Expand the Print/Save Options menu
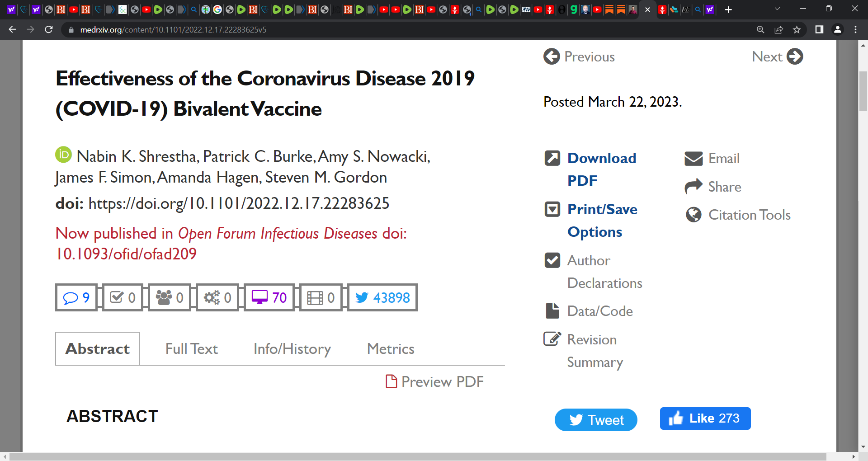The image size is (868, 461). tap(602, 221)
